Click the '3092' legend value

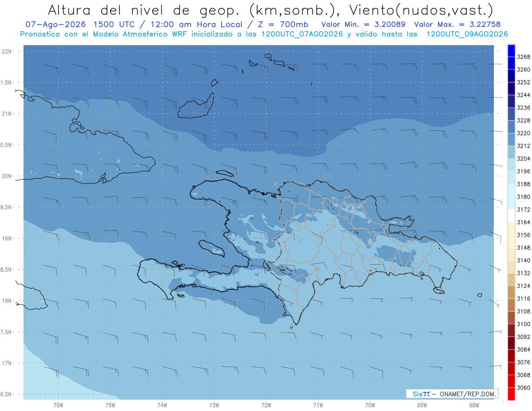(523, 337)
